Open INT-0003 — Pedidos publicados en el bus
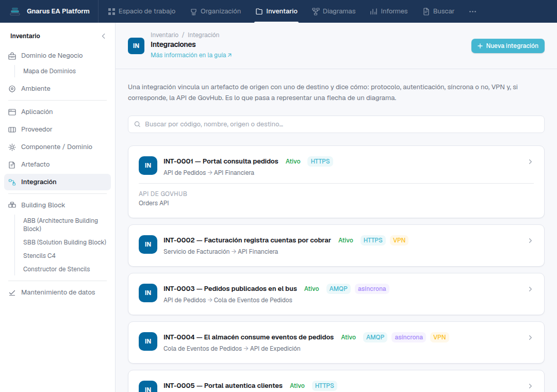Viewport: 557px width, 392px height. pyautogui.click(x=230, y=288)
